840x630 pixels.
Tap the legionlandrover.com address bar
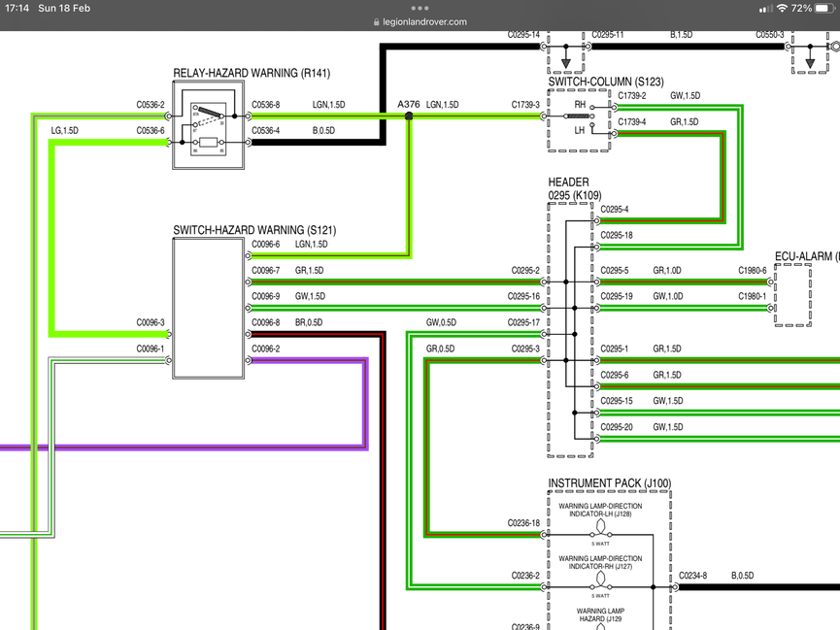420,22
